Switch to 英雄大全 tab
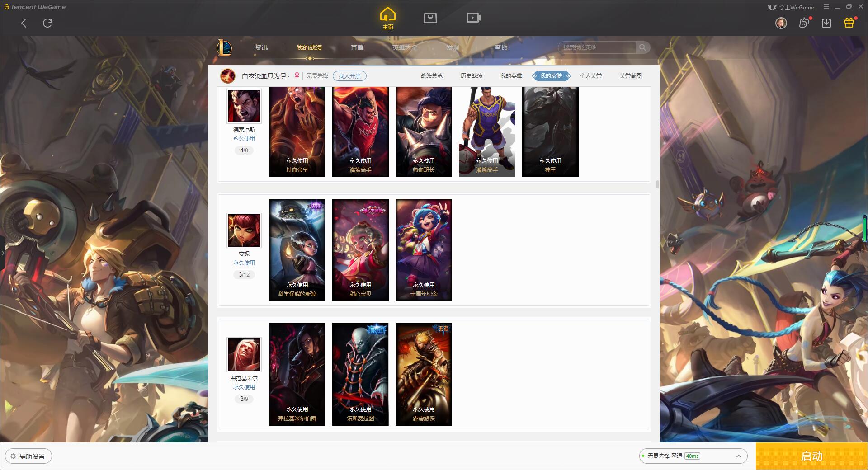 coord(405,47)
